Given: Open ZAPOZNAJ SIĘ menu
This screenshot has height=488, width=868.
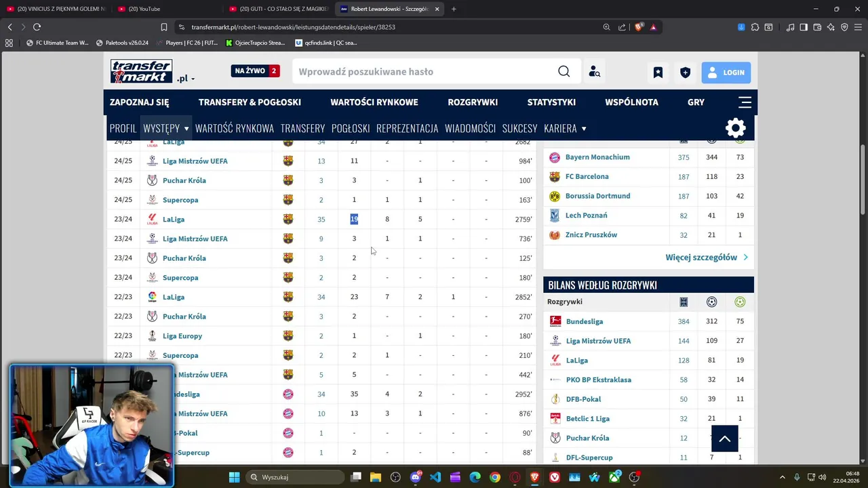Looking at the screenshot, I should [139, 102].
